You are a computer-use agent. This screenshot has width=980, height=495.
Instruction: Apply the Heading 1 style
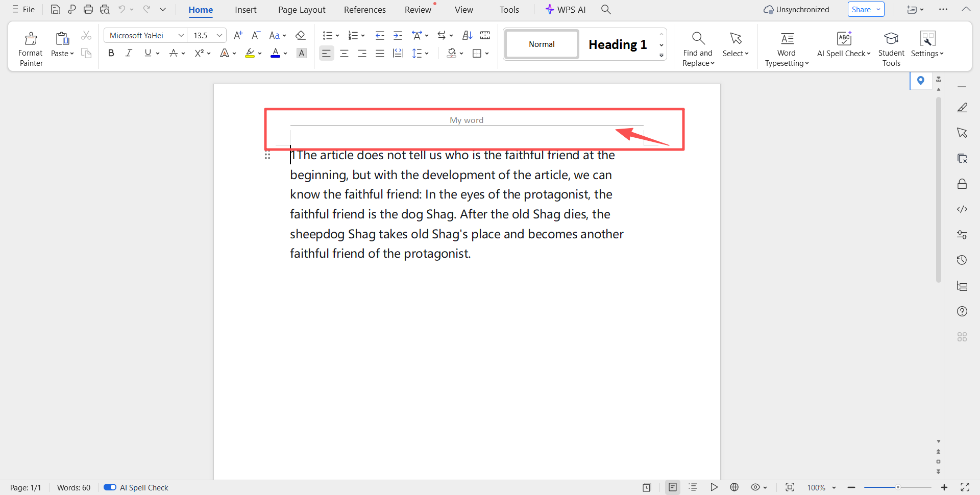(x=617, y=44)
